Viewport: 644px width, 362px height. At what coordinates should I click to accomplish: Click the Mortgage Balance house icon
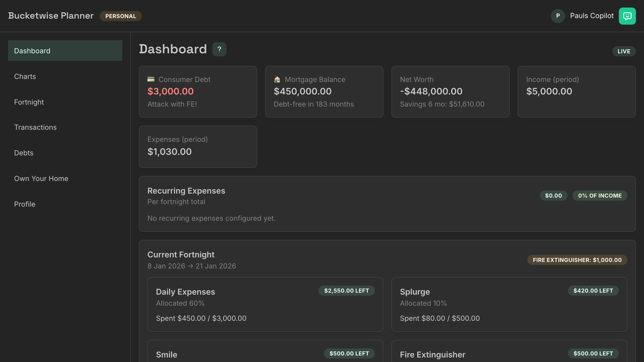click(277, 79)
